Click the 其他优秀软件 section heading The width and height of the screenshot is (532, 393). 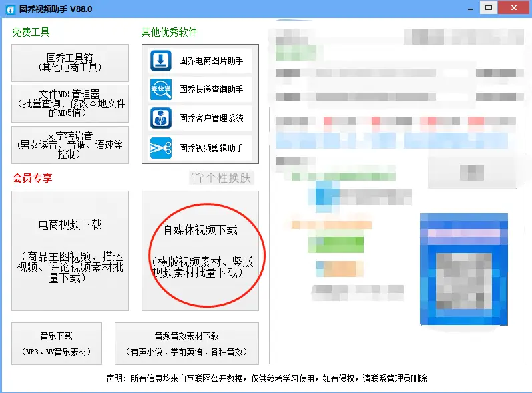pos(169,32)
